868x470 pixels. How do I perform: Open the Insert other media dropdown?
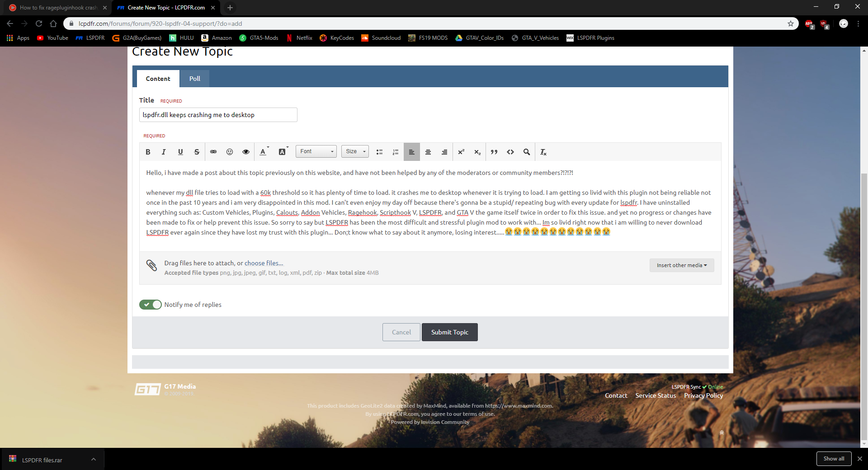pos(682,265)
